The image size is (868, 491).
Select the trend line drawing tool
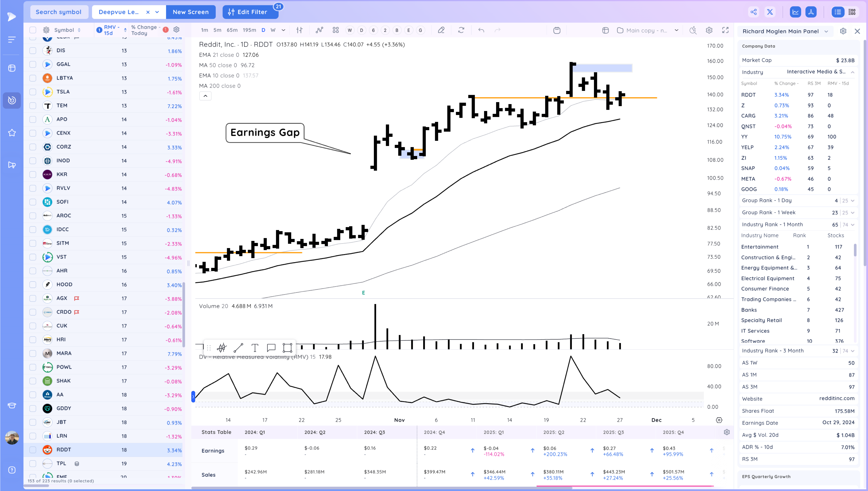[238, 348]
